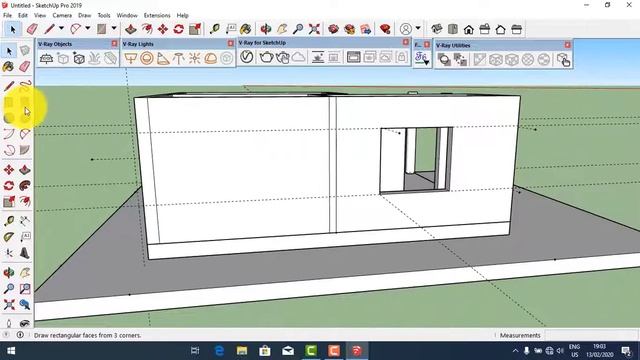The height and width of the screenshot is (360, 640).
Task: Close the V-Ray Utilities toolbar
Action: (x=567, y=45)
